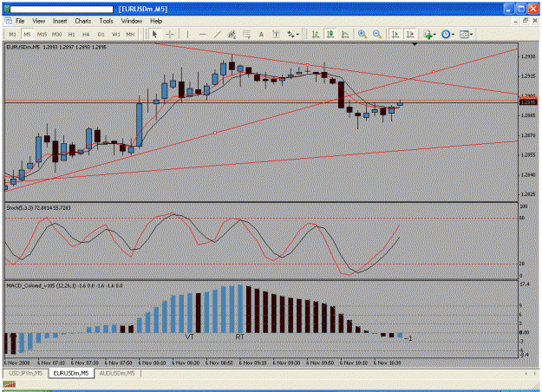Click the EURUSDm,M5 chart tab

(71, 373)
